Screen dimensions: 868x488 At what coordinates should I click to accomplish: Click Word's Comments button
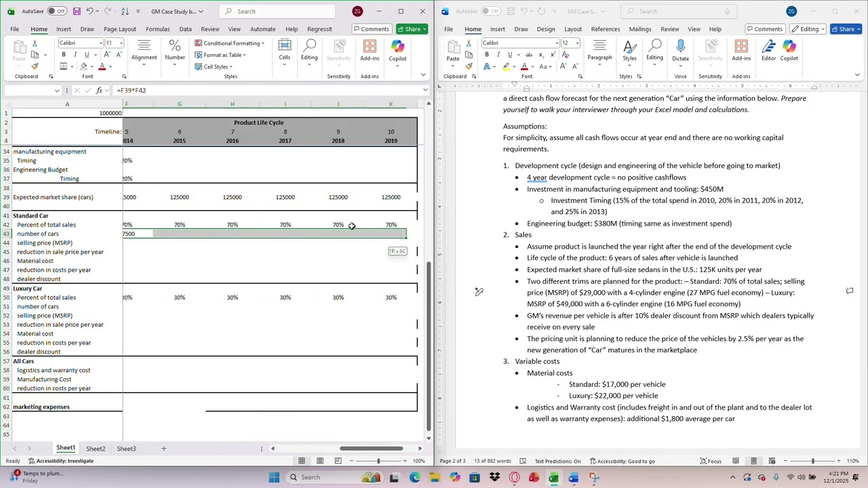[x=764, y=29]
